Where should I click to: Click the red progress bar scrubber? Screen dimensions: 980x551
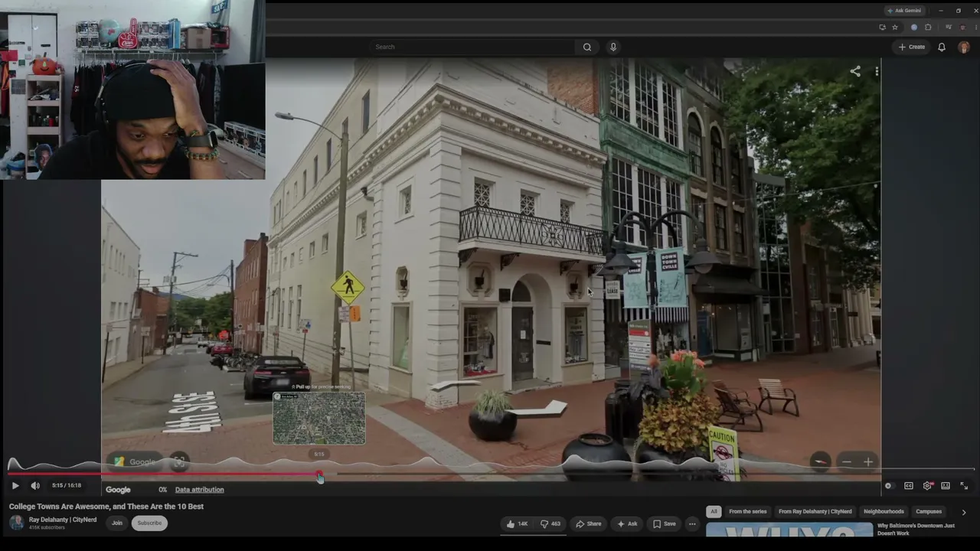pos(319,474)
